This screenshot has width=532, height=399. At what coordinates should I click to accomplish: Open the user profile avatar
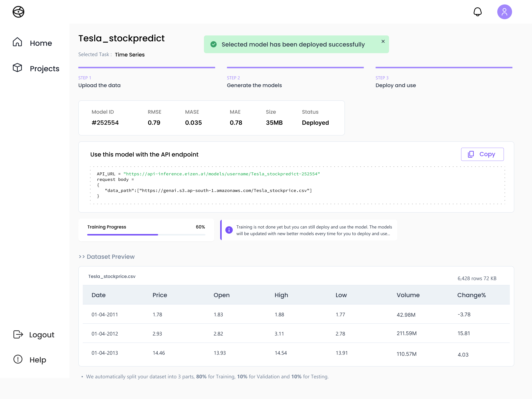point(504,12)
